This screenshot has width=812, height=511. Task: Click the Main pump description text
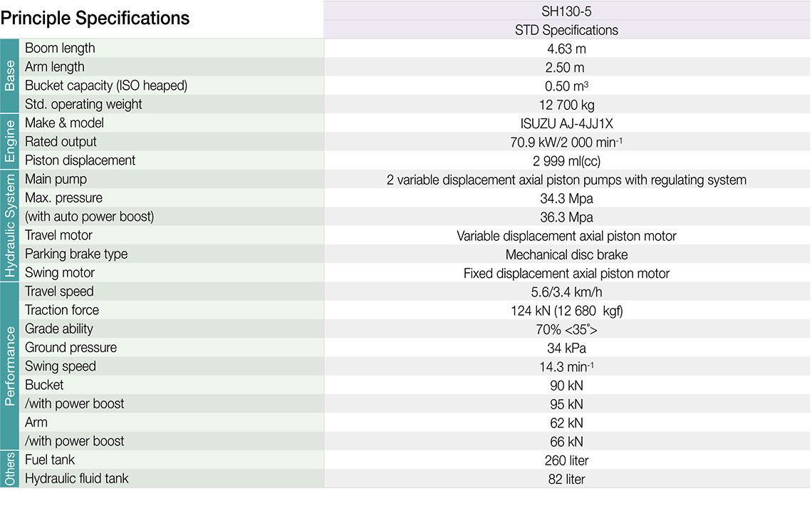pos(566,180)
